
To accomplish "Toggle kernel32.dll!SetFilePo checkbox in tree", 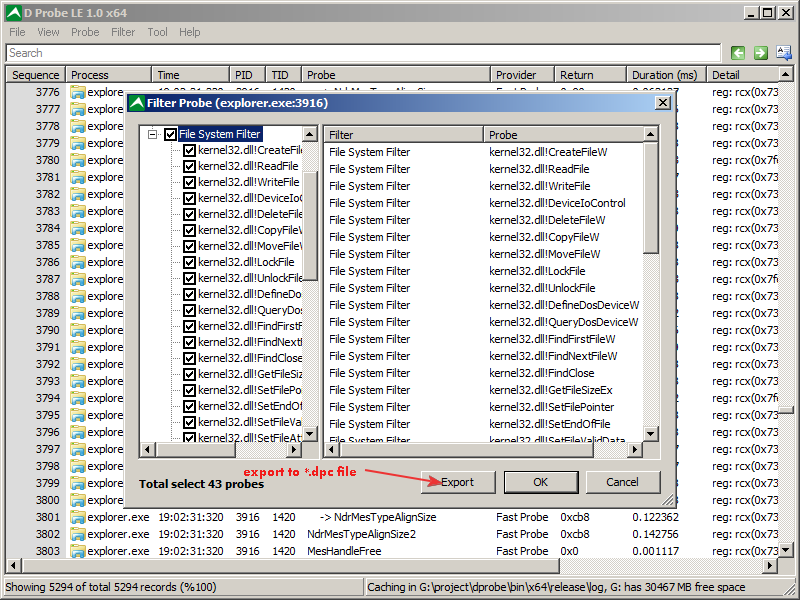I will (x=189, y=390).
